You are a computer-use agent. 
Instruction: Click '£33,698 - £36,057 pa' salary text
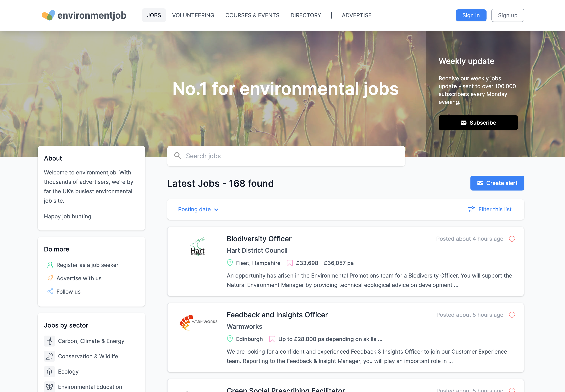(324, 263)
